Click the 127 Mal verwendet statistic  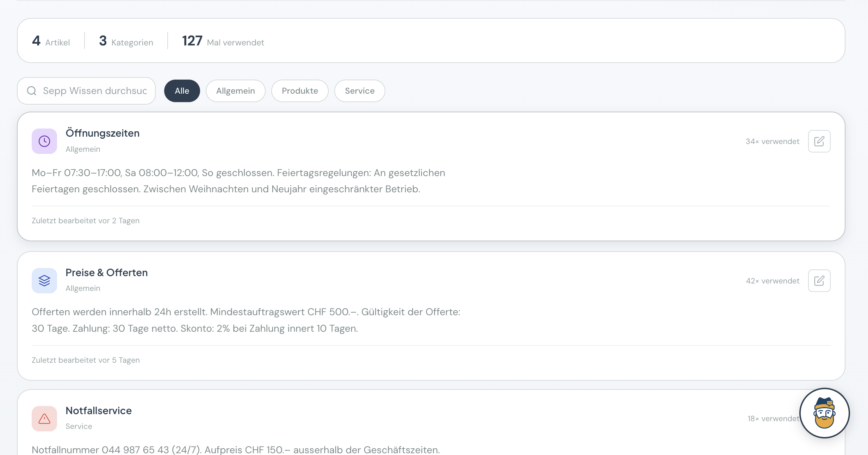pos(223,42)
